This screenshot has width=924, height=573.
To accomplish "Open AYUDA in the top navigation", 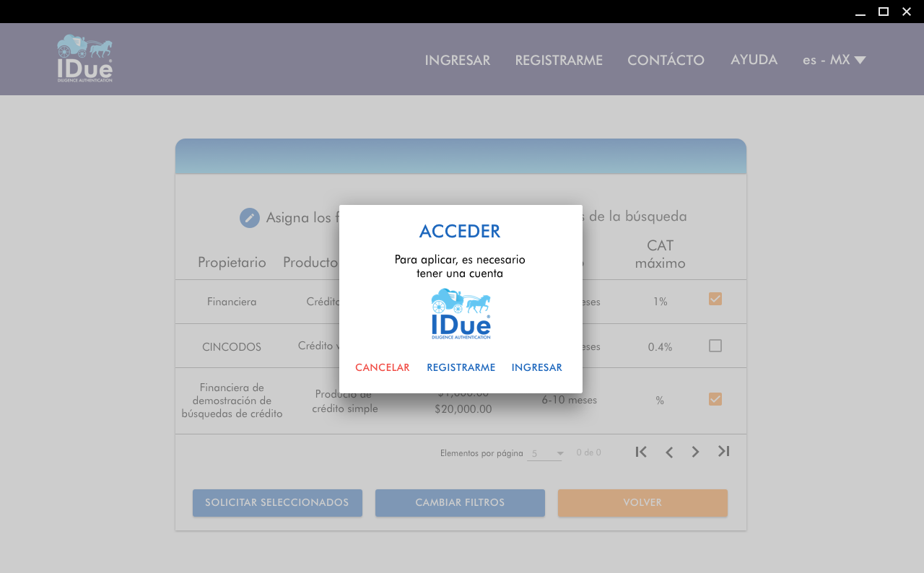I will pyautogui.click(x=754, y=60).
